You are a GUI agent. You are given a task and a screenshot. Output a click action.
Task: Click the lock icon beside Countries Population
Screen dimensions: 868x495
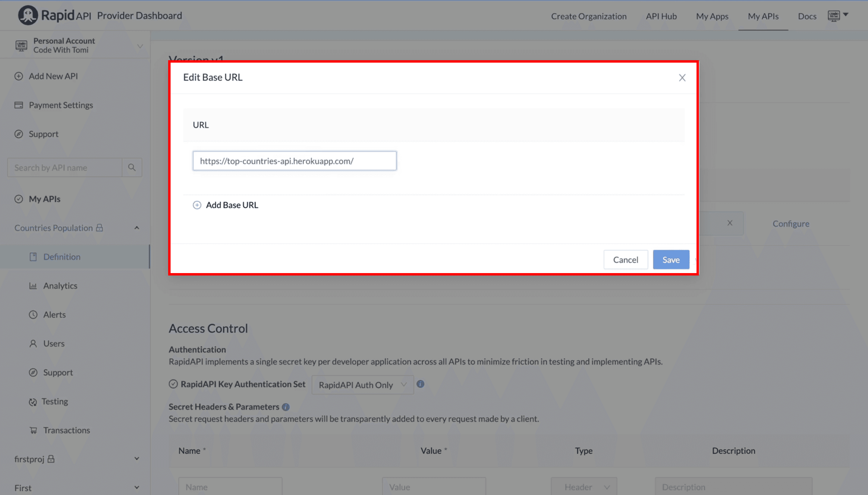(99, 227)
